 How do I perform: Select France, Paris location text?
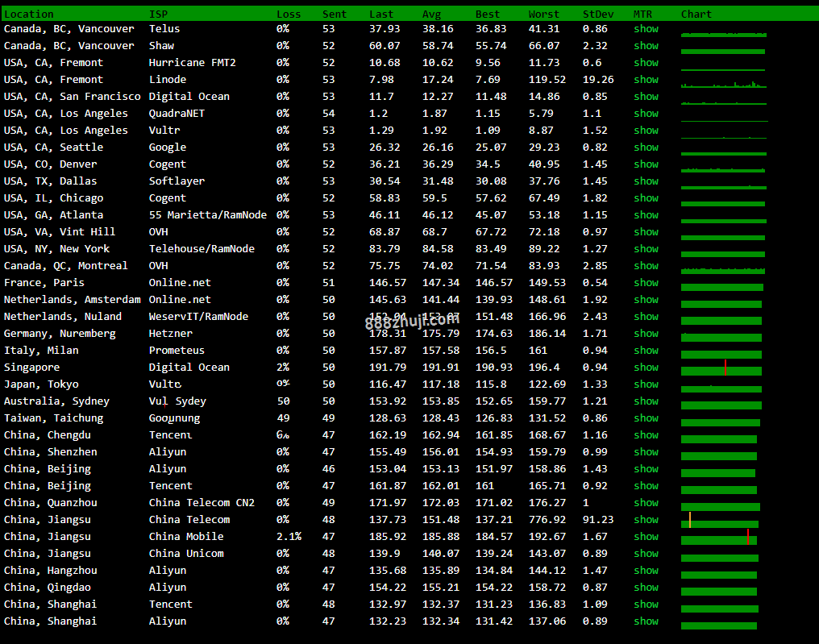[x=44, y=283]
